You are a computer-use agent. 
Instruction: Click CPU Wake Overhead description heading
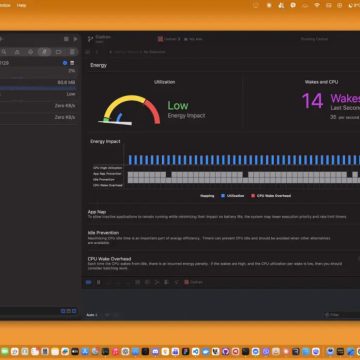pyautogui.click(x=109, y=259)
